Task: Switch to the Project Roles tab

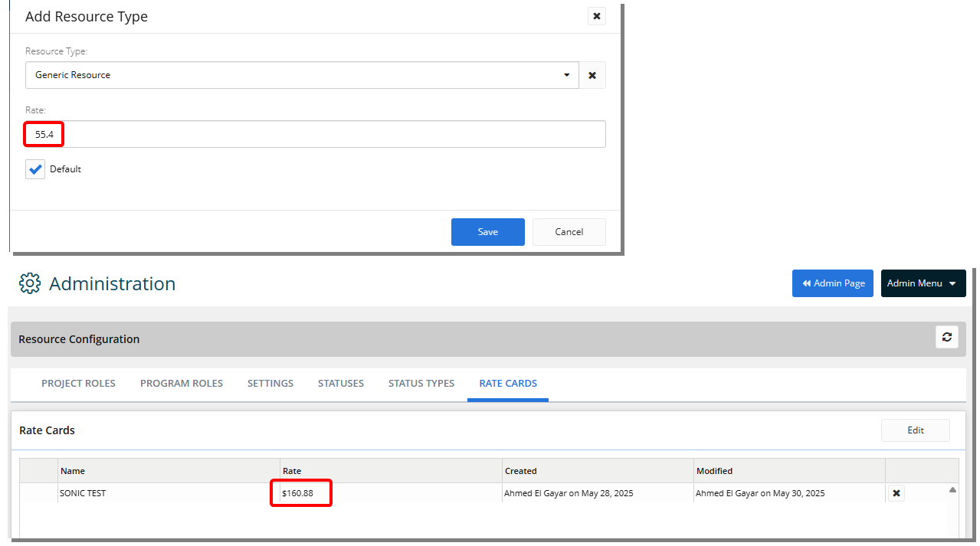Action: tap(78, 384)
